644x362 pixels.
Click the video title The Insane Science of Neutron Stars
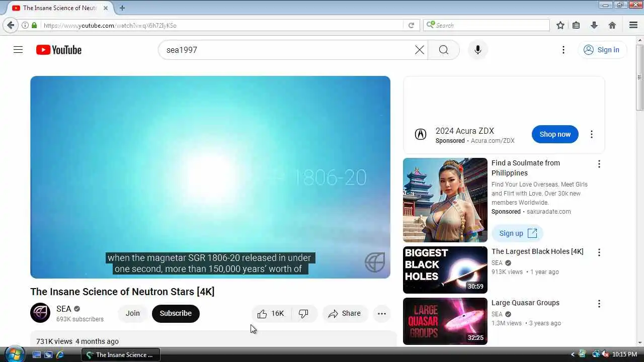click(x=122, y=292)
